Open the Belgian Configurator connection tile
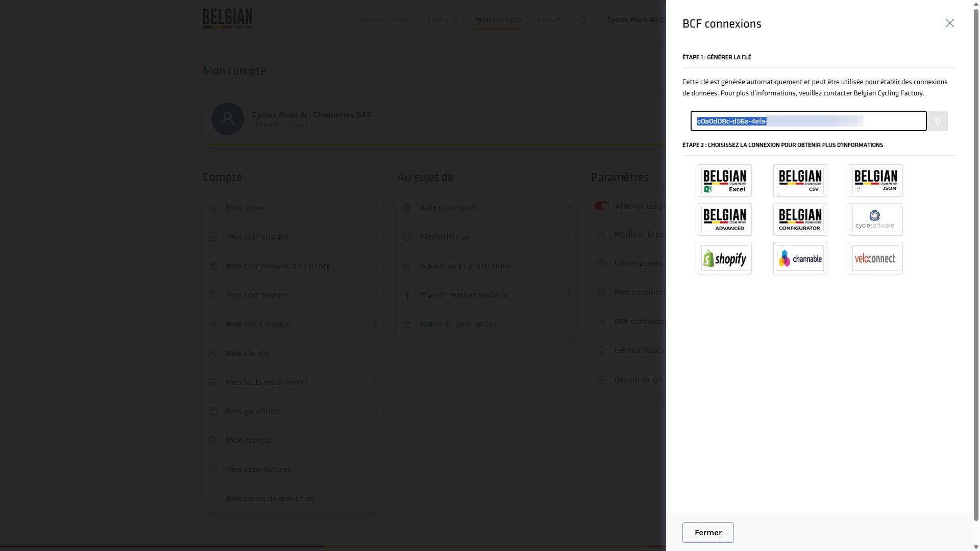The image size is (980, 551). pyautogui.click(x=800, y=219)
